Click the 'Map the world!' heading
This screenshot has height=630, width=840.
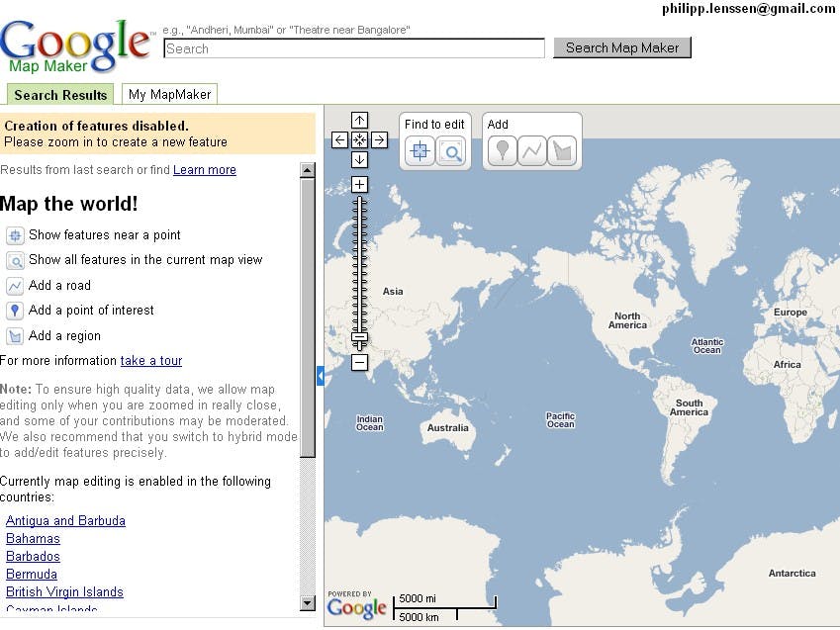click(x=68, y=204)
